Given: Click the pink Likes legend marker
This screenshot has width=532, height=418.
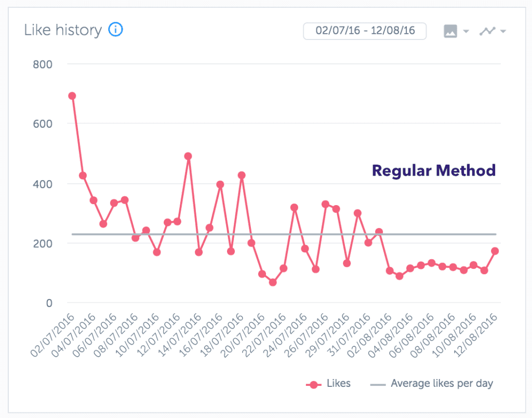Looking at the screenshot, I should (313, 384).
